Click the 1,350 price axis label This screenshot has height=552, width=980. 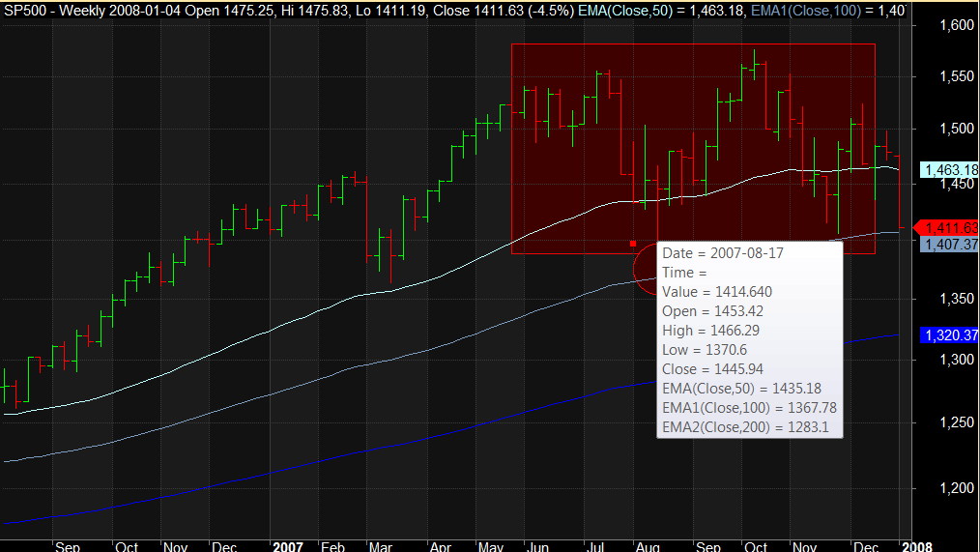pos(958,299)
